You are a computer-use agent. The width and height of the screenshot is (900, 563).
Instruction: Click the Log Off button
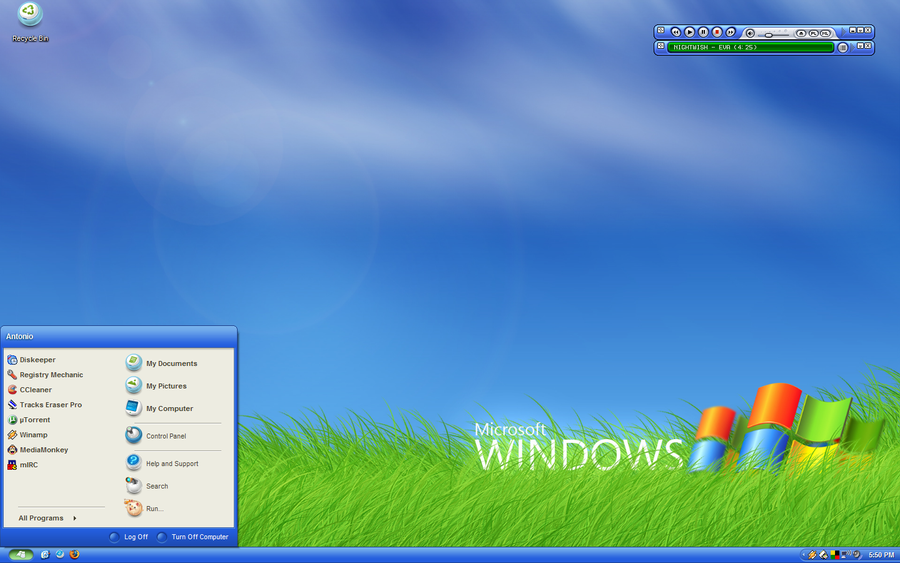129,537
